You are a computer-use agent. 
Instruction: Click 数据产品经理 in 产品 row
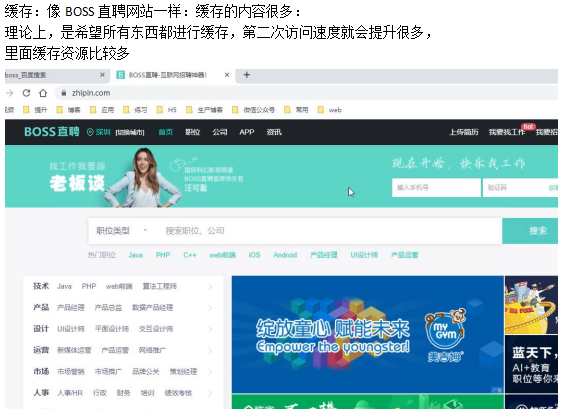pos(152,308)
